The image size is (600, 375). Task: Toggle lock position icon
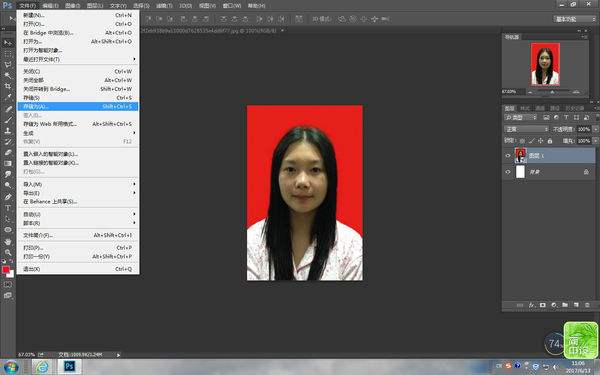pyautogui.click(x=541, y=141)
